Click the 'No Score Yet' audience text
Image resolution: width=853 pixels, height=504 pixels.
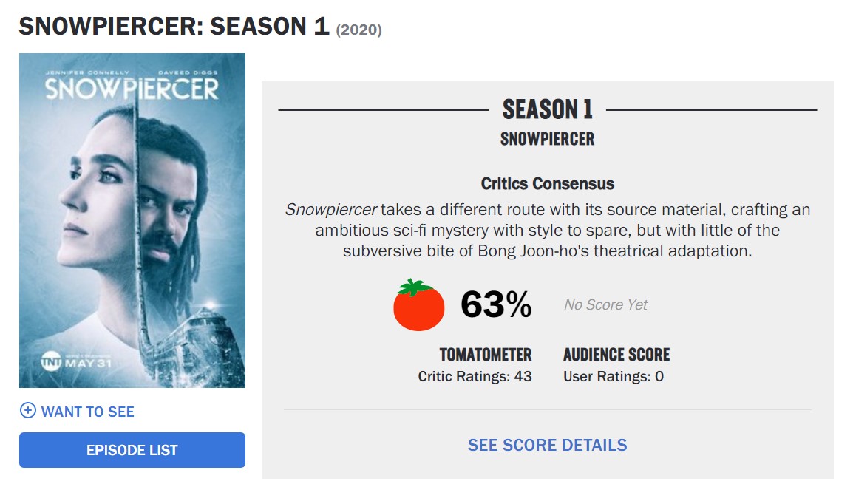coord(605,304)
